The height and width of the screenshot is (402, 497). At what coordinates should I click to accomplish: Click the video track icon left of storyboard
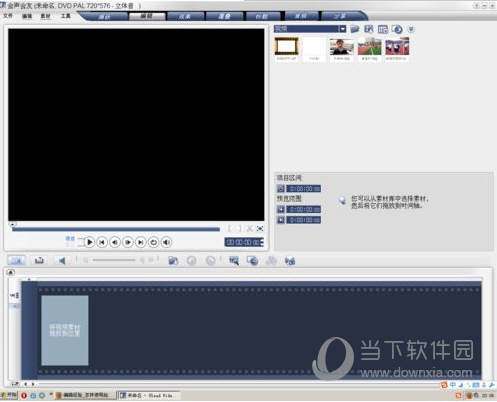(15, 295)
